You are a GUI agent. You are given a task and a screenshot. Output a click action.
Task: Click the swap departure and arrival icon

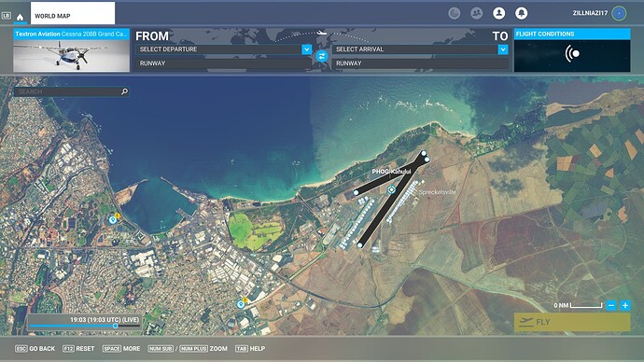[x=322, y=56]
